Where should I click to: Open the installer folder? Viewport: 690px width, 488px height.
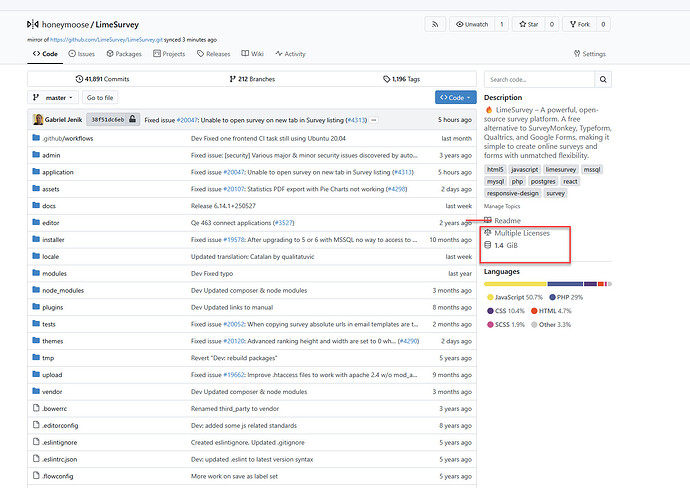pos(53,240)
